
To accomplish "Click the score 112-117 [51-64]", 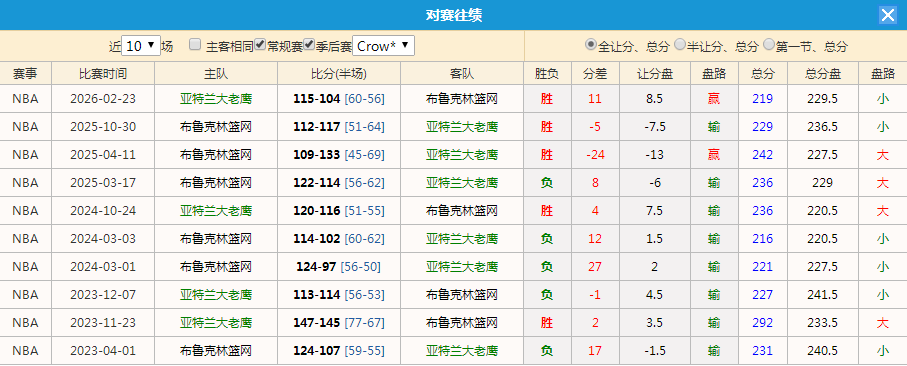I will coord(339,127).
